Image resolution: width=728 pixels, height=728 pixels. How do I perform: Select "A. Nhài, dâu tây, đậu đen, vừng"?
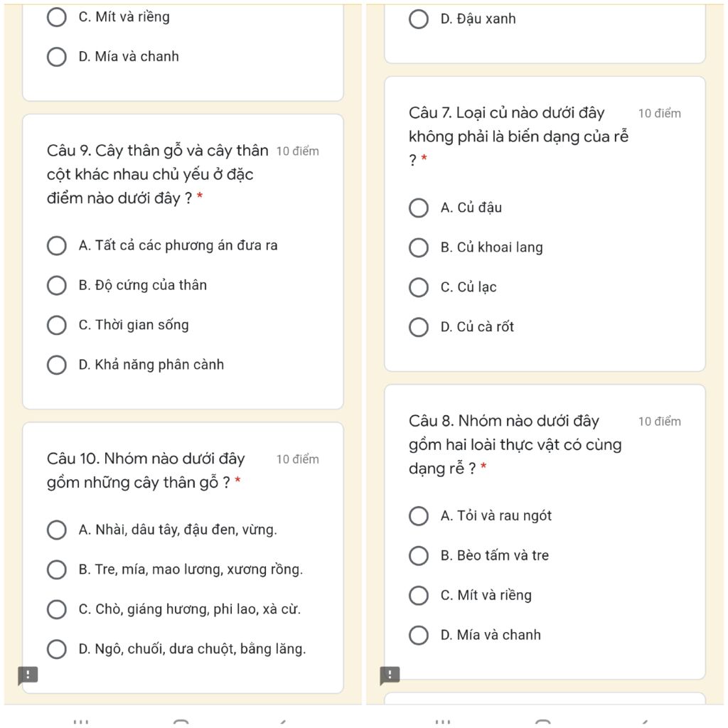click(57, 530)
